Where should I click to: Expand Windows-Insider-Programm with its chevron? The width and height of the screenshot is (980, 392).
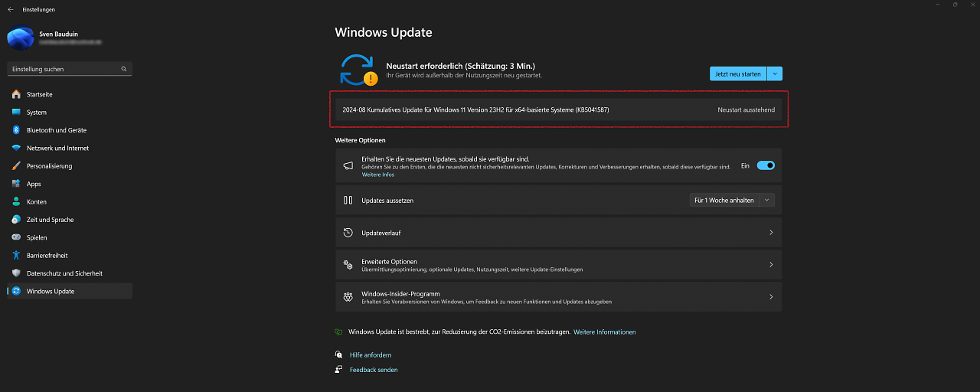771,297
